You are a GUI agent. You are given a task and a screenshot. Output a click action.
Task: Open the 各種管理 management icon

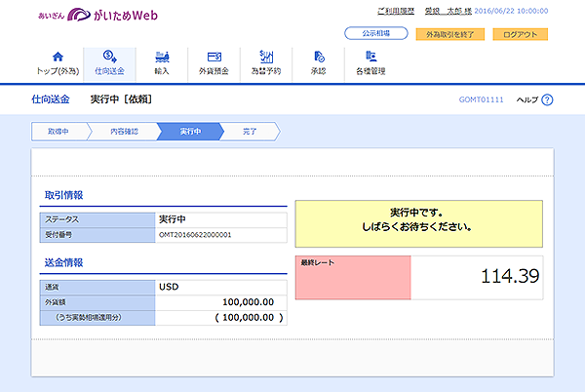[x=370, y=57]
